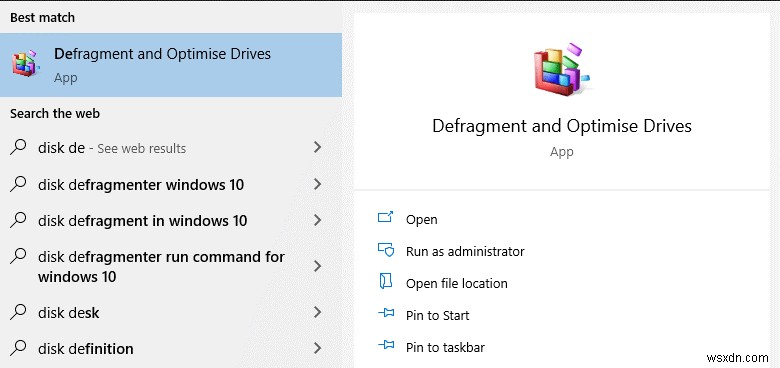Image resolution: width=780 pixels, height=368 pixels.
Task: Click the Open file location folder icon
Action: pyautogui.click(x=386, y=282)
